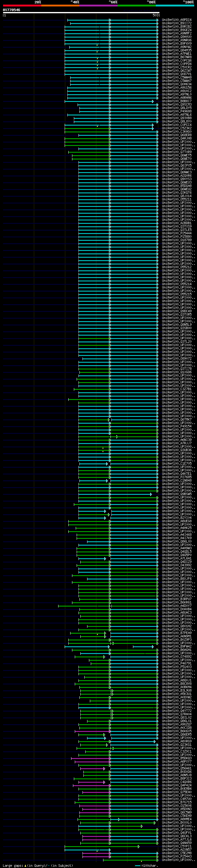Select label UniRef100_O18789
The image size is (197, 868).
[176, 240]
